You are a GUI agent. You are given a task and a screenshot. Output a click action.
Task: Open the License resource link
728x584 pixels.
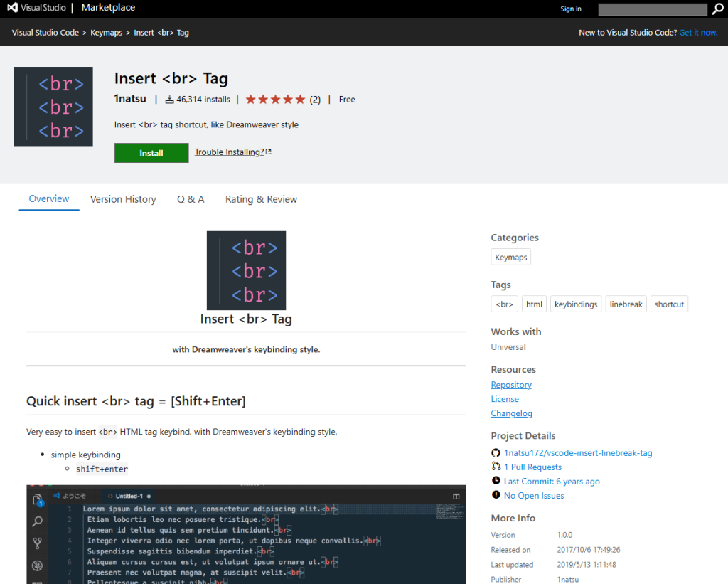click(505, 399)
